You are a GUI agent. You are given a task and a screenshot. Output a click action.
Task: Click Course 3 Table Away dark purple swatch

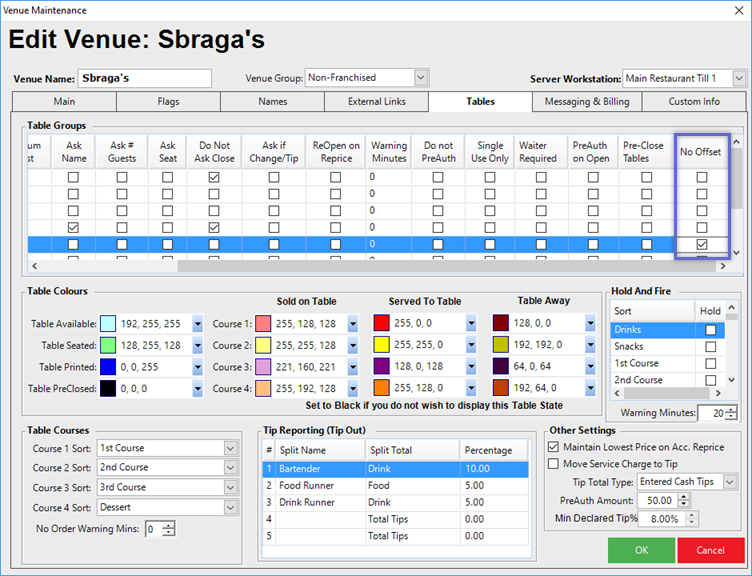coord(501,366)
